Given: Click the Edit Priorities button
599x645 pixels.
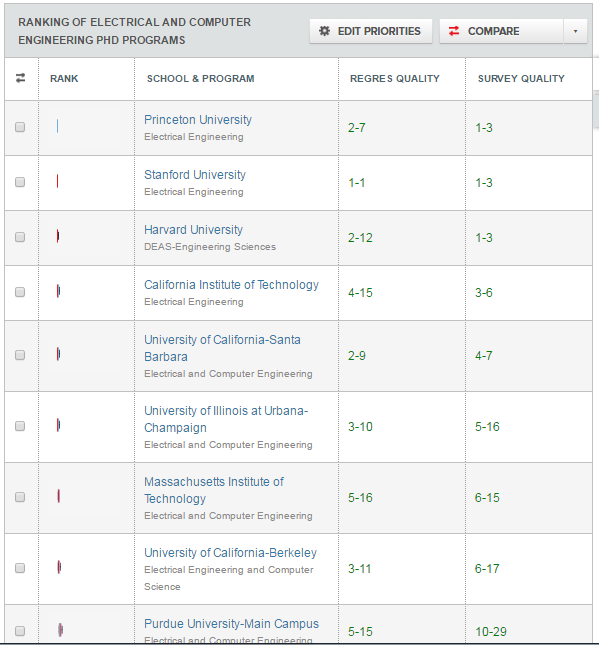Looking at the screenshot, I should pyautogui.click(x=371, y=31).
